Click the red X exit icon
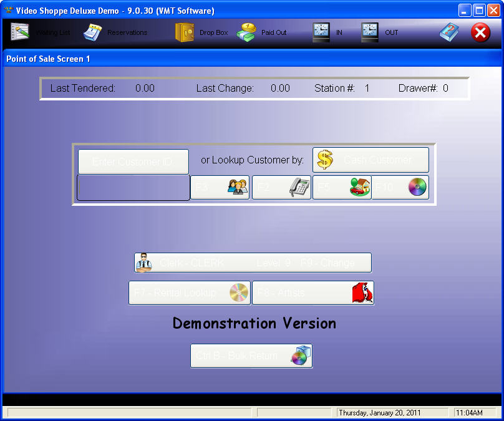Viewport: 504px width, 421px height. (x=480, y=32)
